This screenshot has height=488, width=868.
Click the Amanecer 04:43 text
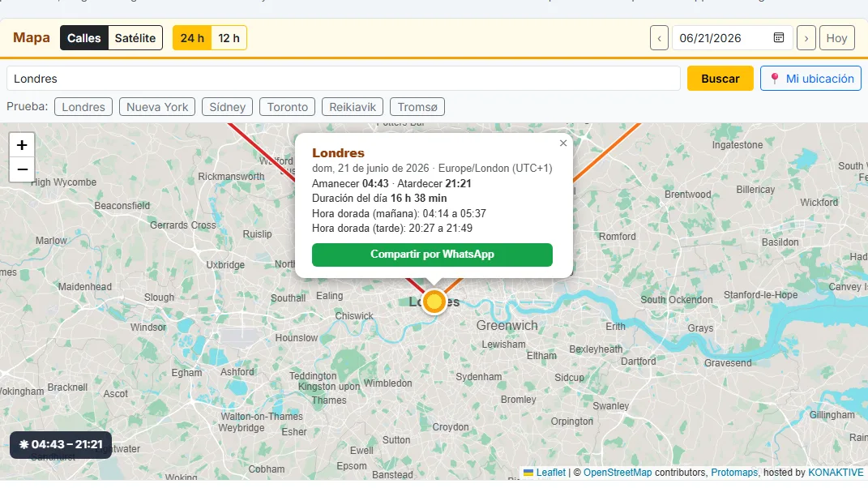click(350, 183)
